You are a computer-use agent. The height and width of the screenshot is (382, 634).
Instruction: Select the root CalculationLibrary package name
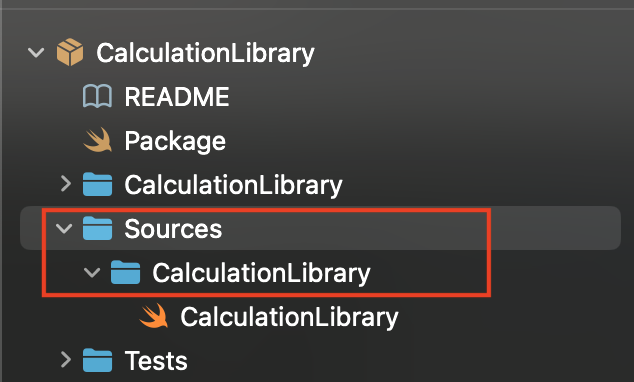coord(205,53)
